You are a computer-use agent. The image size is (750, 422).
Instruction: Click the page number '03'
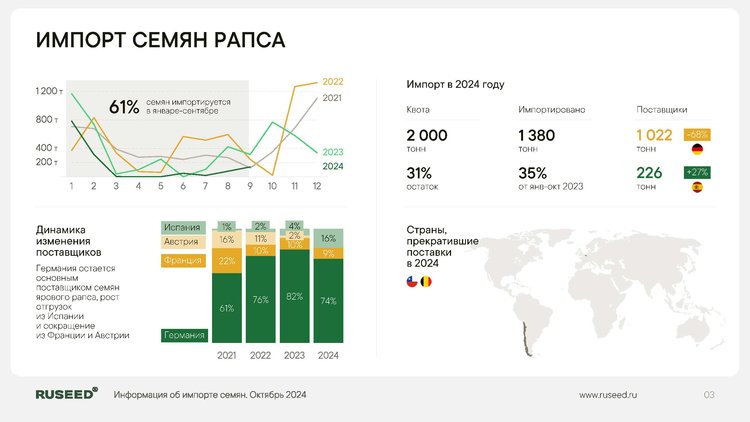709,395
